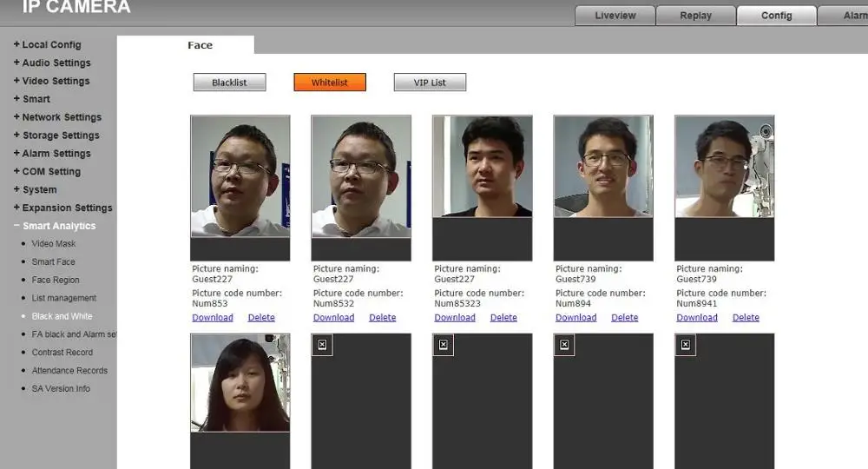Select the Whitelist button
The height and width of the screenshot is (469, 868).
[x=330, y=83]
